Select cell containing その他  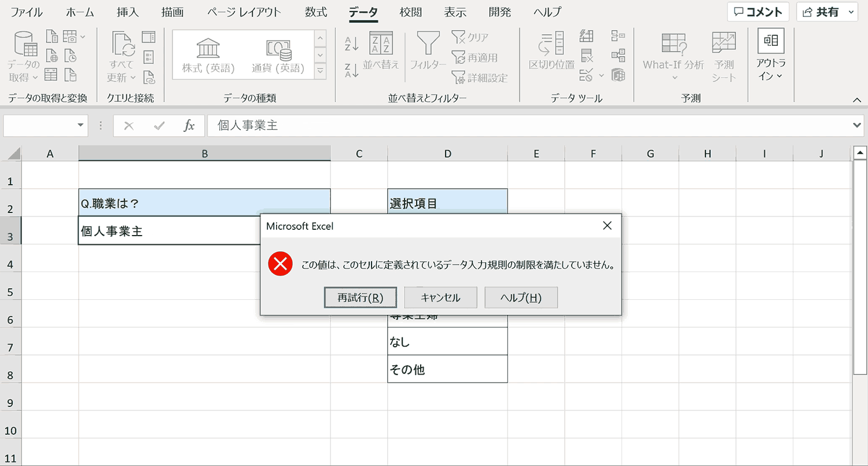click(x=447, y=369)
